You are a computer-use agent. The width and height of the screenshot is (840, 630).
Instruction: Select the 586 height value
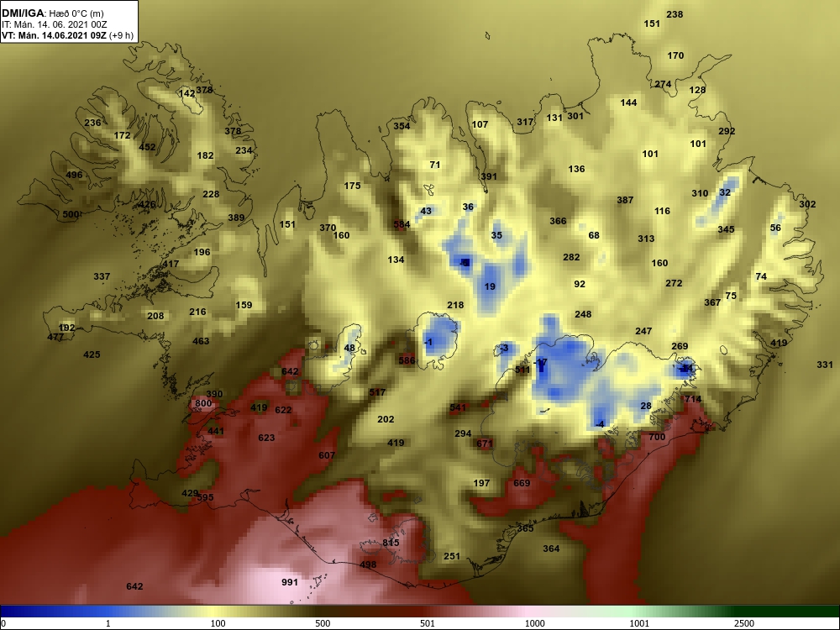click(407, 360)
